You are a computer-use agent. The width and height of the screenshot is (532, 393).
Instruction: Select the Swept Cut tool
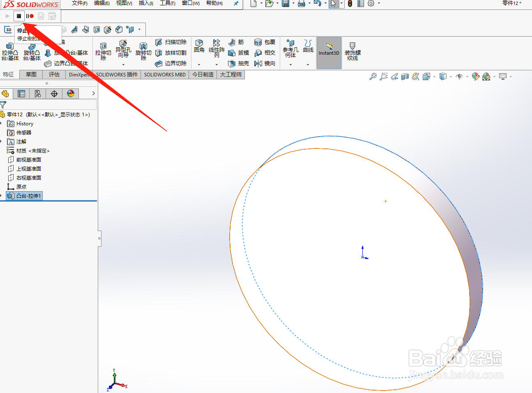coord(171,42)
